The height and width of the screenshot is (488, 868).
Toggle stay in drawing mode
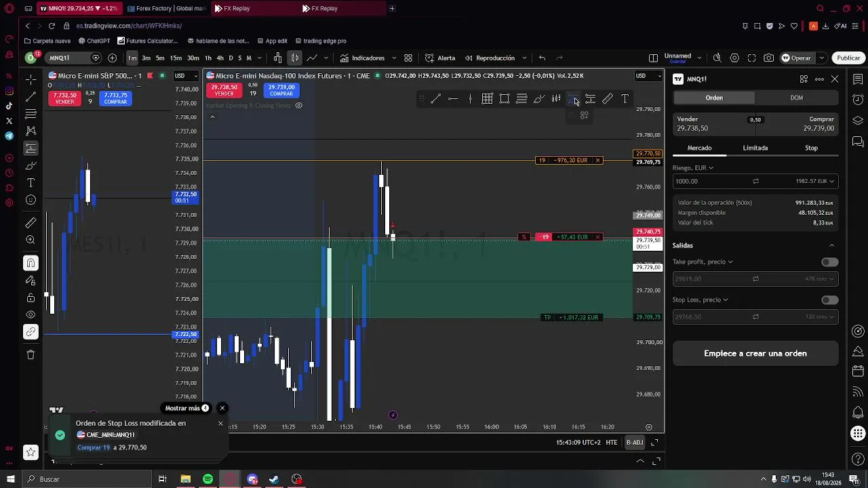click(x=31, y=281)
